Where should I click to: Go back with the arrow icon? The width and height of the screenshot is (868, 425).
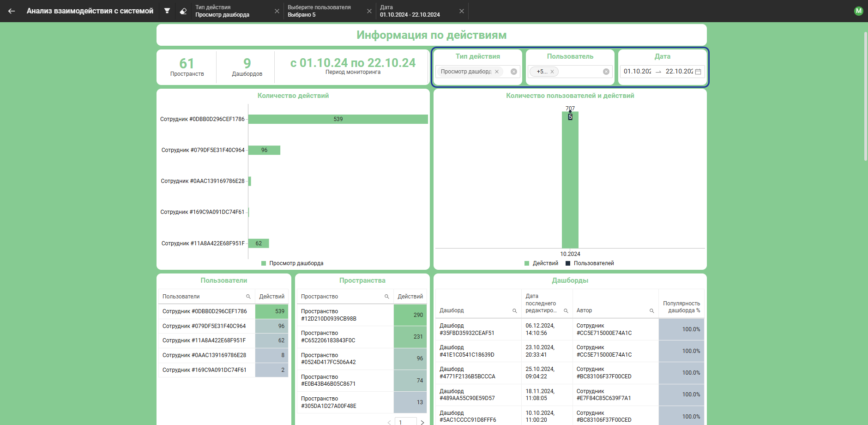(12, 11)
